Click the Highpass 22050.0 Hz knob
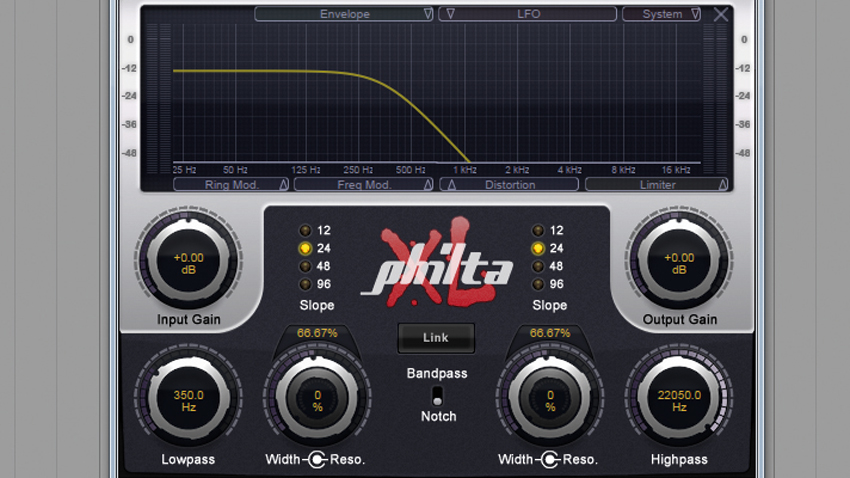850x478 pixels. click(679, 399)
